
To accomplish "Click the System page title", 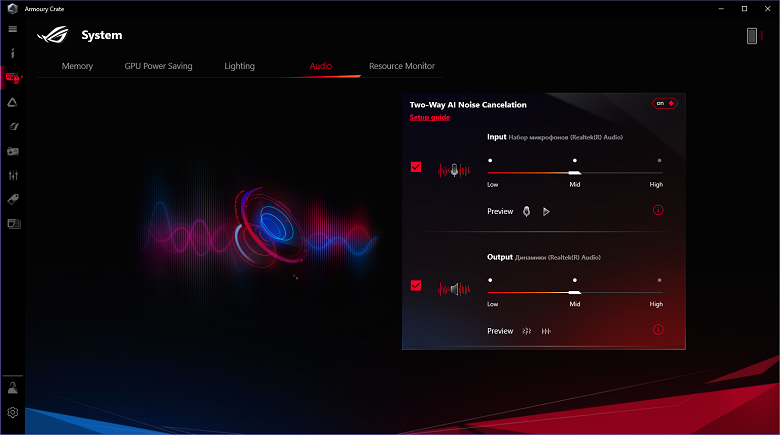I will (101, 35).
